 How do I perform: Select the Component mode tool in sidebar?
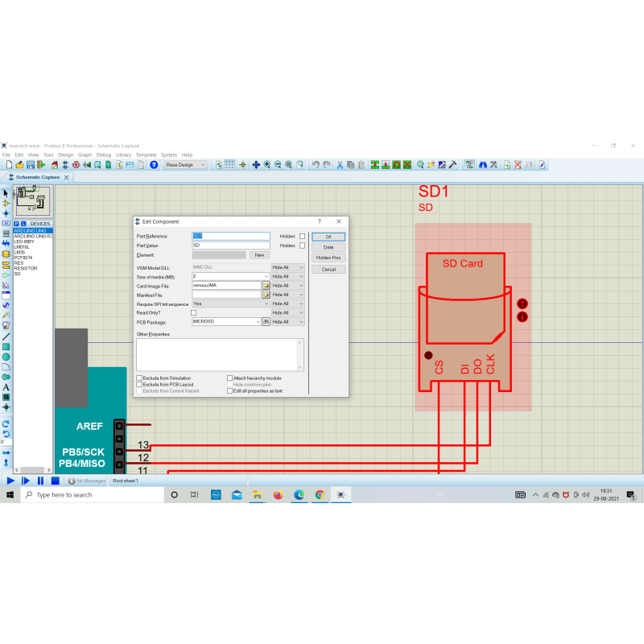6,204
